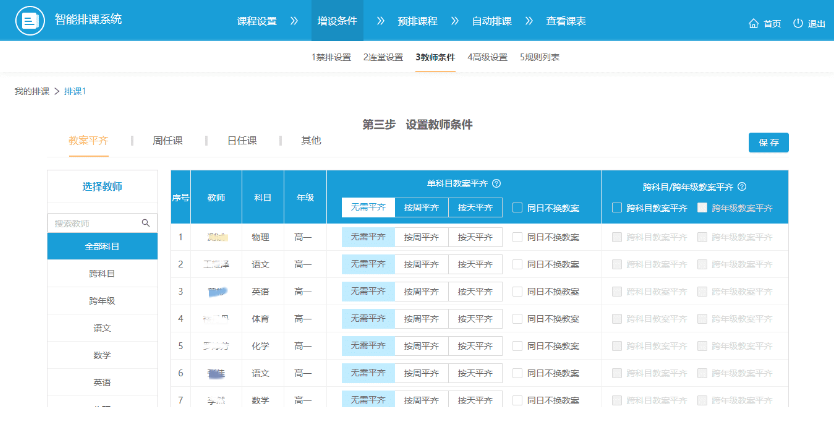This screenshot has width=834, height=424.
Task: Select sub-step 3教师条件
Action: coord(435,57)
